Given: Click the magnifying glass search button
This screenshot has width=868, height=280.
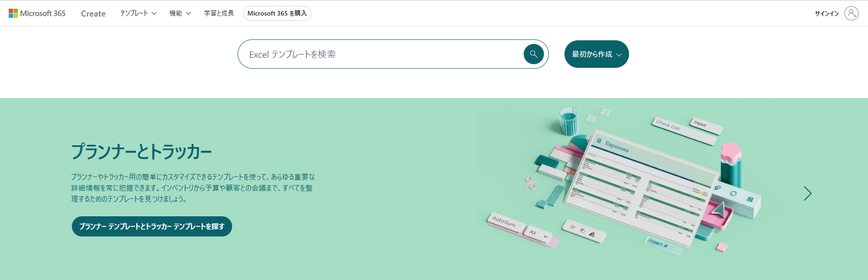Looking at the screenshot, I should click(534, 54).
